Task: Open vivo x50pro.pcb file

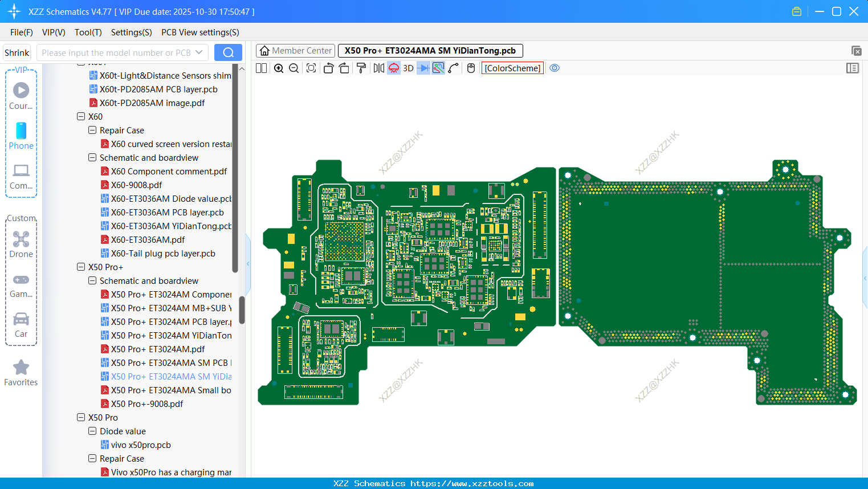Action: (136, 445)
